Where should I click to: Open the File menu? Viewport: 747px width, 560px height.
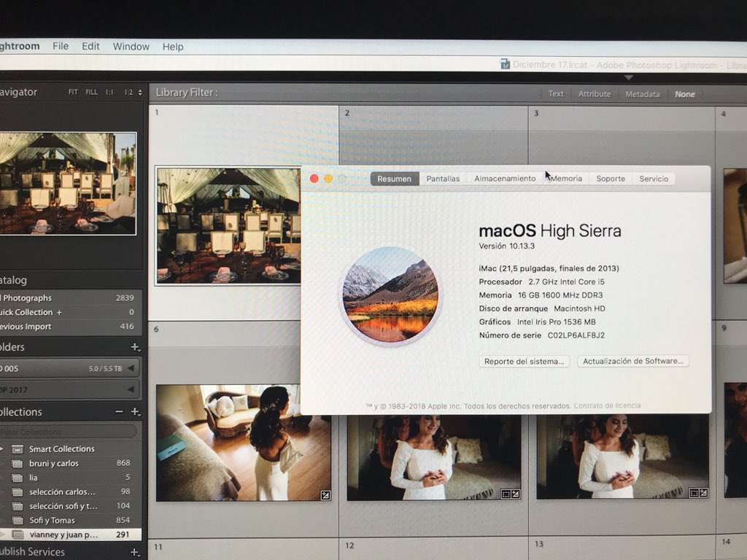point(61,46)
